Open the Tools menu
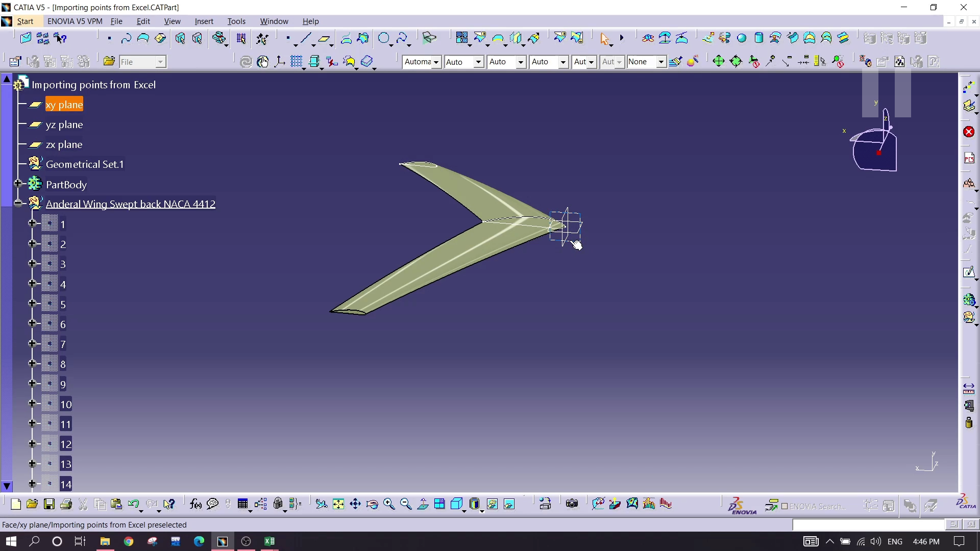The image size is (980, 551). tap(236, 21)
